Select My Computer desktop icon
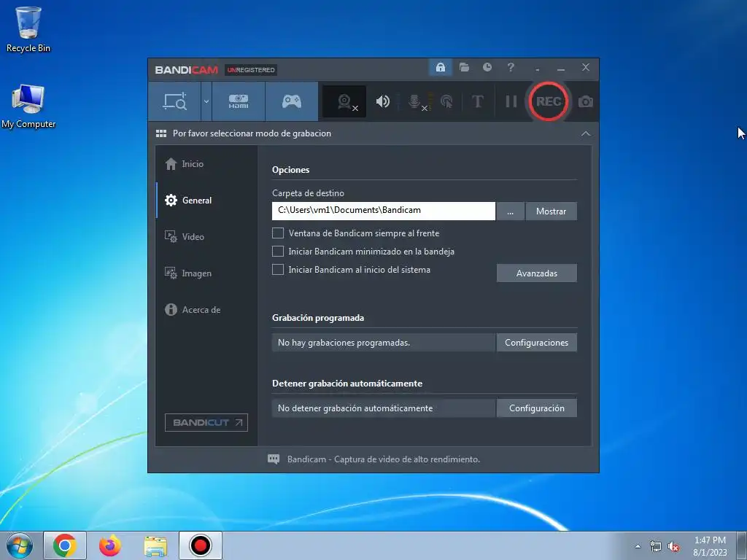The image size is (747, 560). coord(28,106)
